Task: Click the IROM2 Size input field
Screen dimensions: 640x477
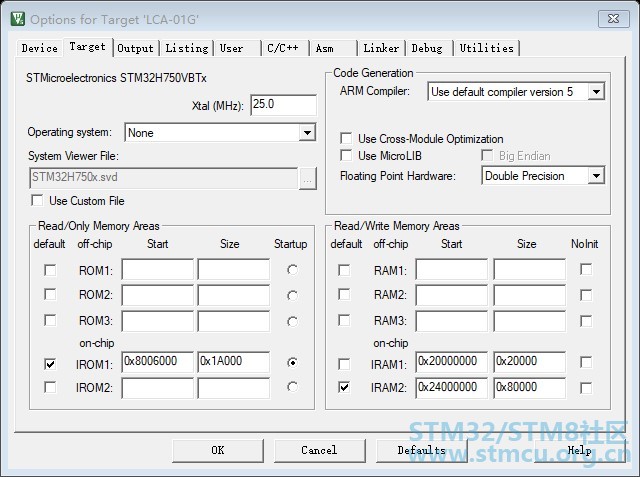Action: pyautogui.click(x=233, y=388)
